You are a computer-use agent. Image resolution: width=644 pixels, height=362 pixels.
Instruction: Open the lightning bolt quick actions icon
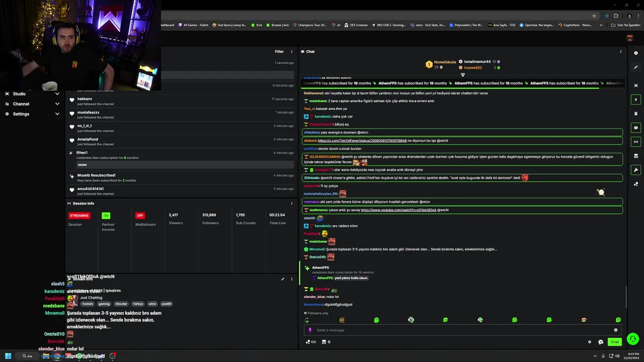636,100
